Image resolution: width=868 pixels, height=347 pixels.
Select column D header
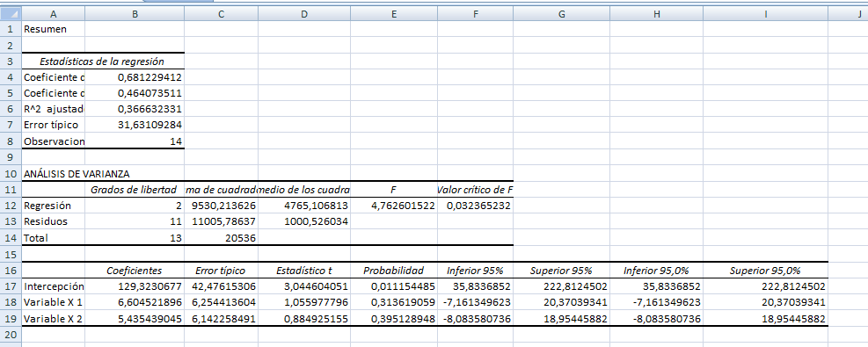point(304,14)
